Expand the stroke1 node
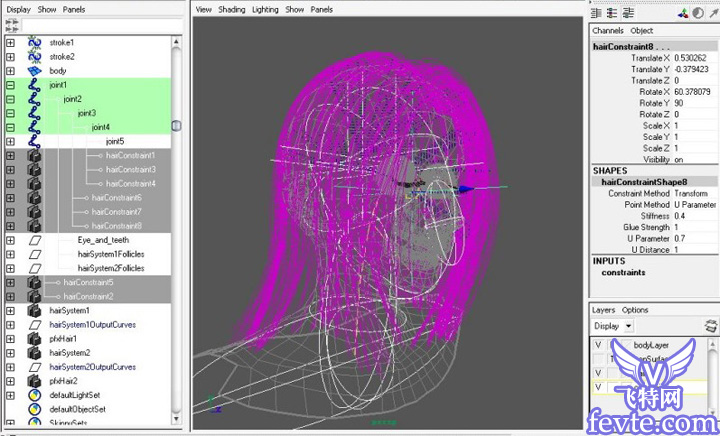 [x=10, y=43]
